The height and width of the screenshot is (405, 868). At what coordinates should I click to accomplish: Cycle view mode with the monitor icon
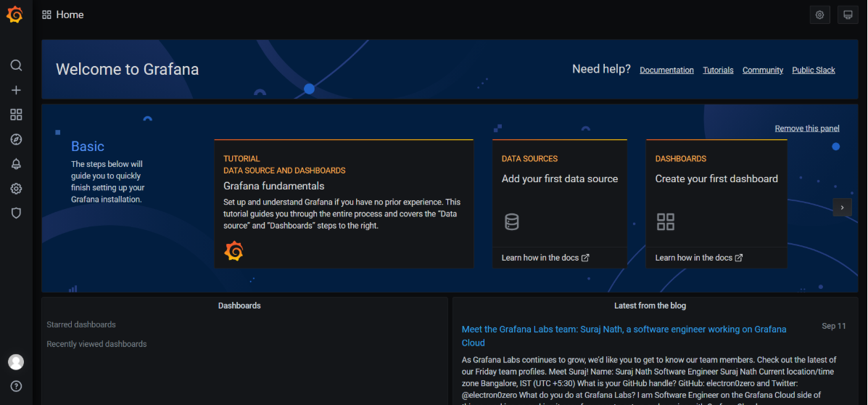coord(848,15)
